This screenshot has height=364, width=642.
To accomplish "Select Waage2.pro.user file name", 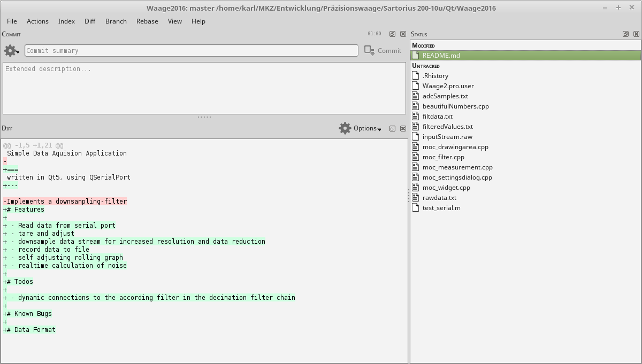I will click(448, 86).
